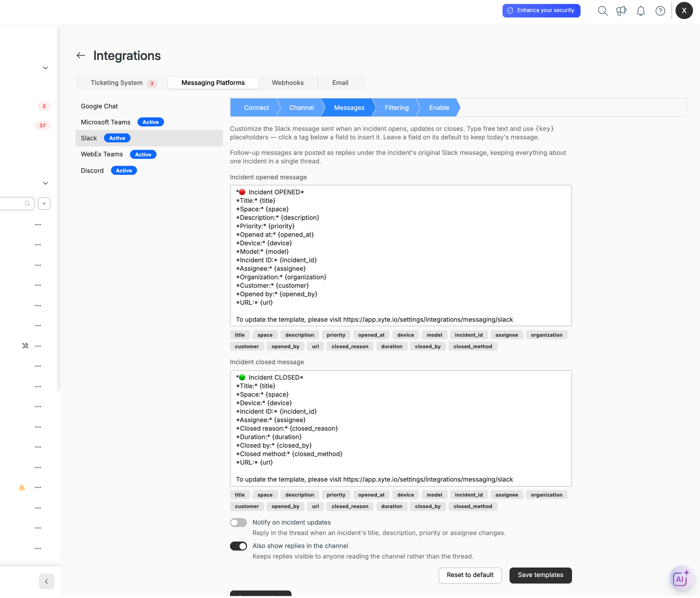700x598 pixels.
Task: Click Save templates button
Action: tap(540, 575)
